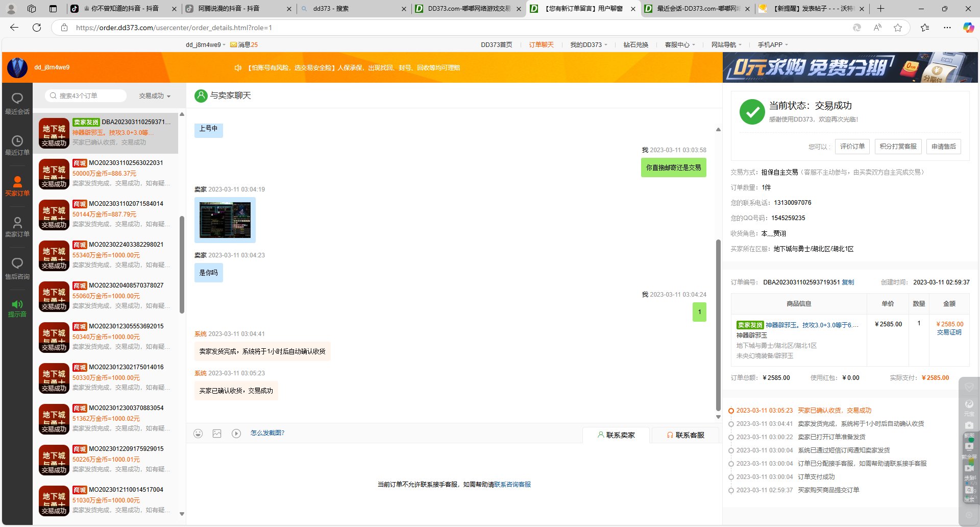The image size is (980, 527).
Task: Click the 搜索43个订单 search field
Action: click(86, 96)
